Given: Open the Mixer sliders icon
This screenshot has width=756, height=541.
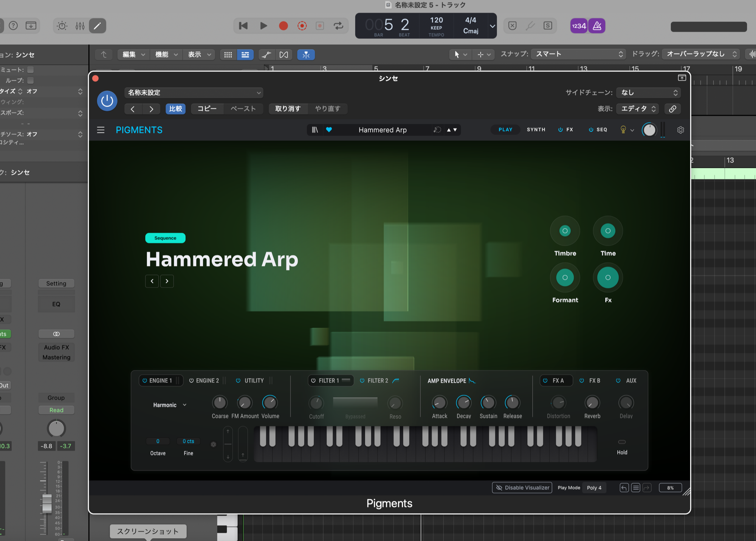Looking at the screenshot, I should tap(80, 26).
